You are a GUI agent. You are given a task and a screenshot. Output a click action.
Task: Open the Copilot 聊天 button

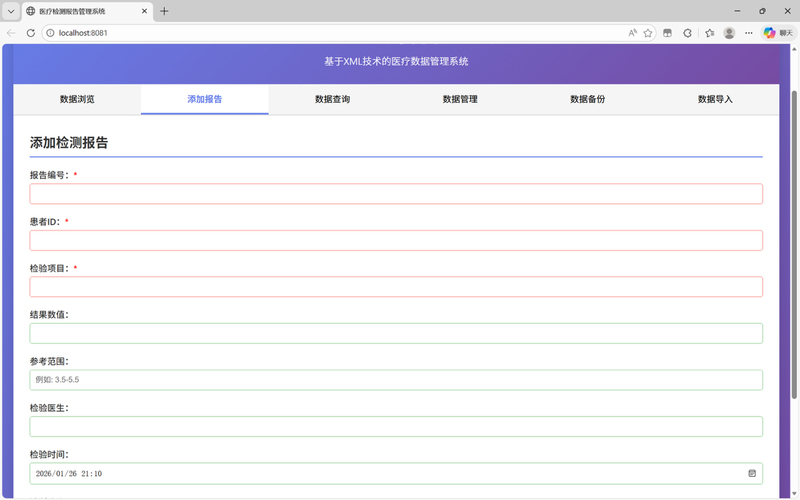coord(777,33)
